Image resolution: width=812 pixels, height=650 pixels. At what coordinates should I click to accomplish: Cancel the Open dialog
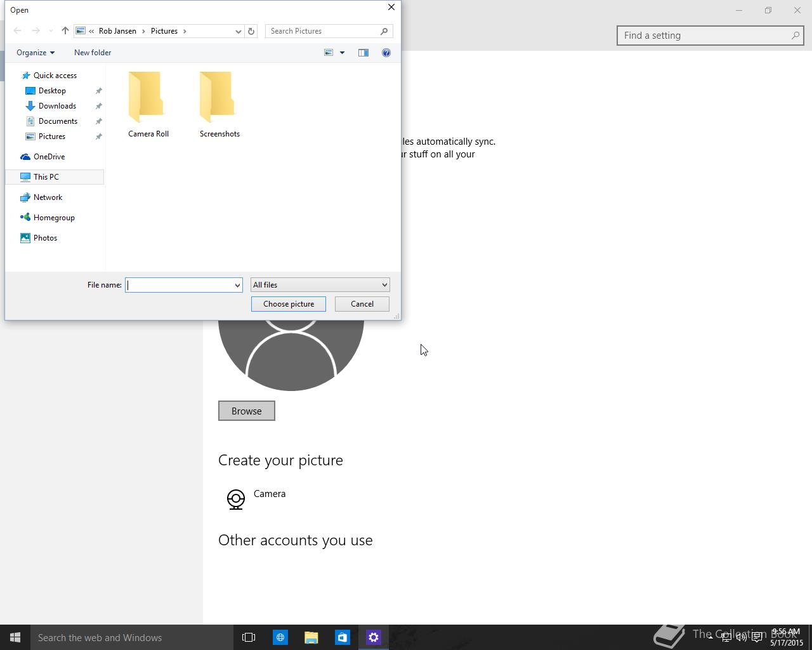coord(362,304)
